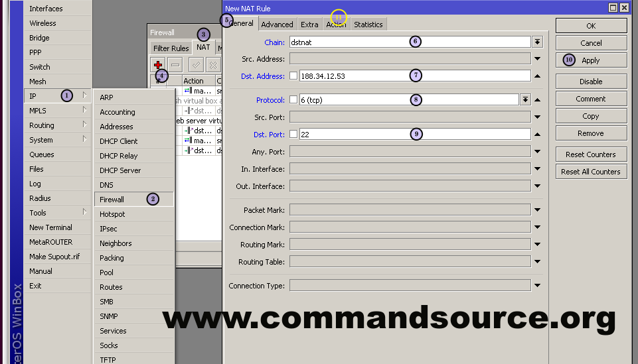This screenshot has height=364, width=638.
Task: Click the red plus add rule icon
Action: pyautogui.click(x=158, y=64)
